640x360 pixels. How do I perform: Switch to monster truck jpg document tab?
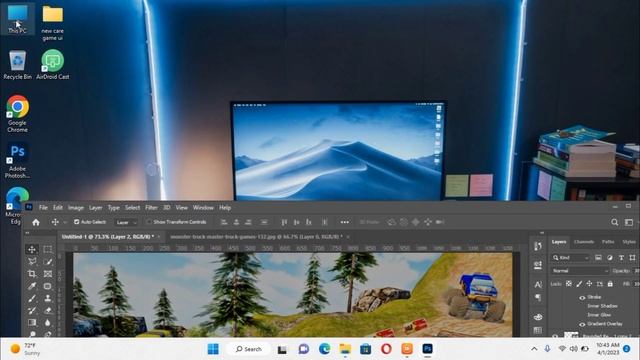[256, 237]
